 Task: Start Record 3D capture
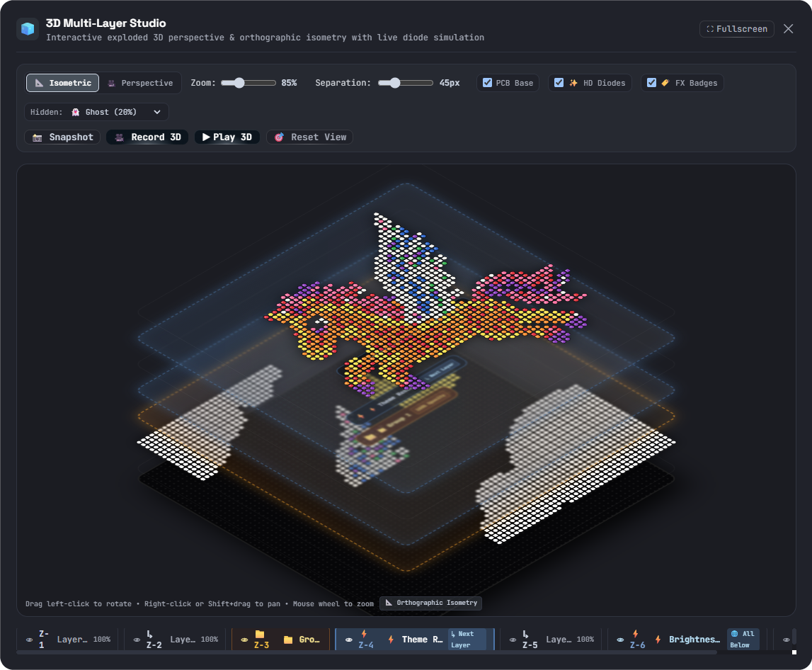pyautogui.click(x=147, y=137)
